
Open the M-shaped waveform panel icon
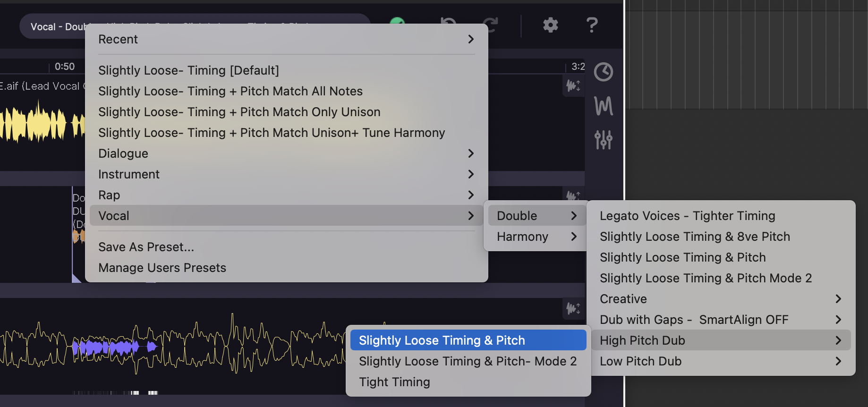[603, 106]
